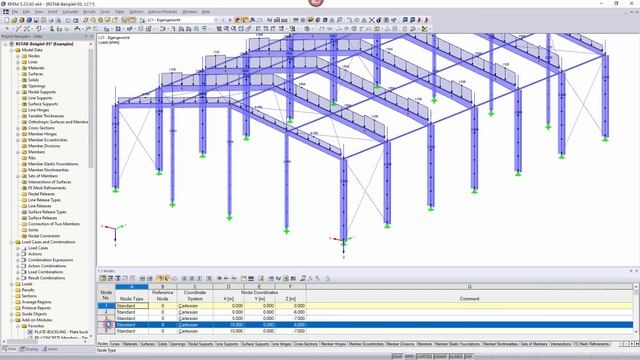Toggle GRID in the status bar

click(409, 357)
